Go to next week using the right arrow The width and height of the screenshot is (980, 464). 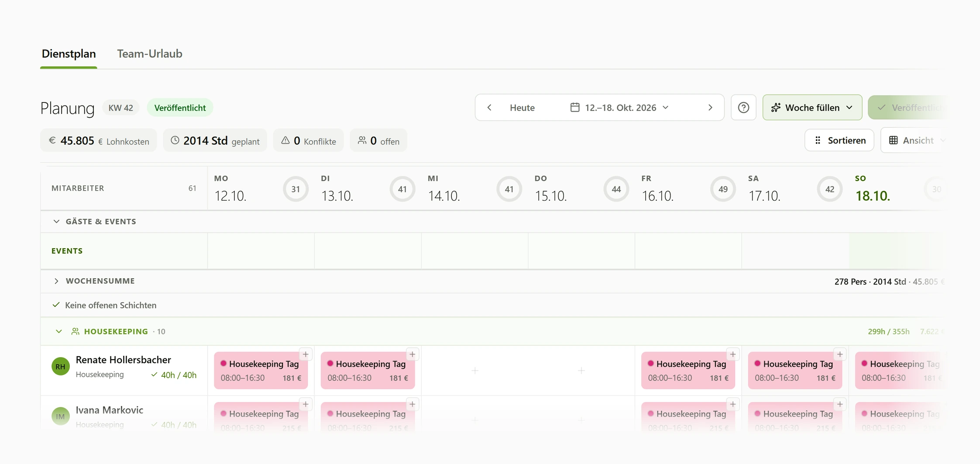click(710, 108)
